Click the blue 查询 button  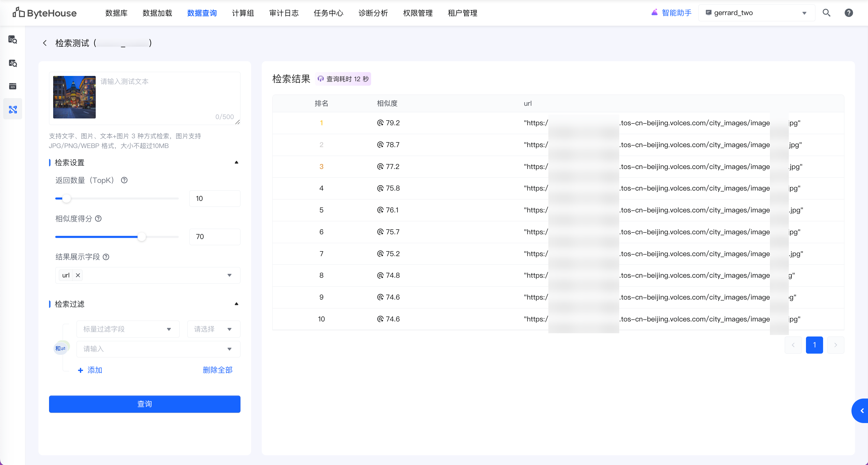(144, 404)
